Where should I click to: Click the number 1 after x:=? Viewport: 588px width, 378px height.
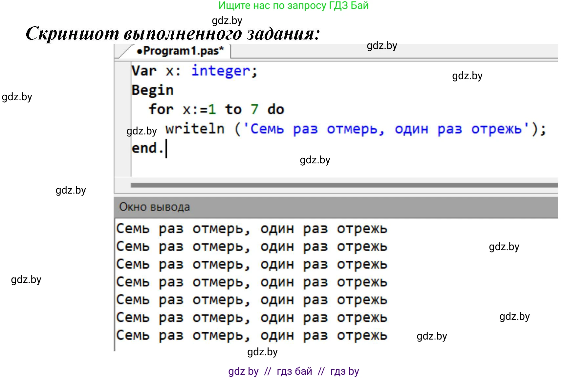[x=212, y=109]
